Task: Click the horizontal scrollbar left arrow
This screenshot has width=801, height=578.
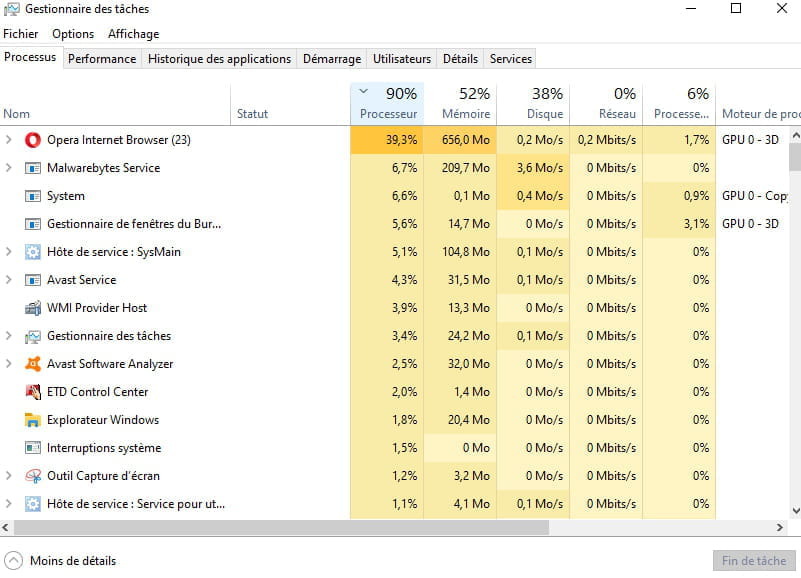Action: pos(5,527)
